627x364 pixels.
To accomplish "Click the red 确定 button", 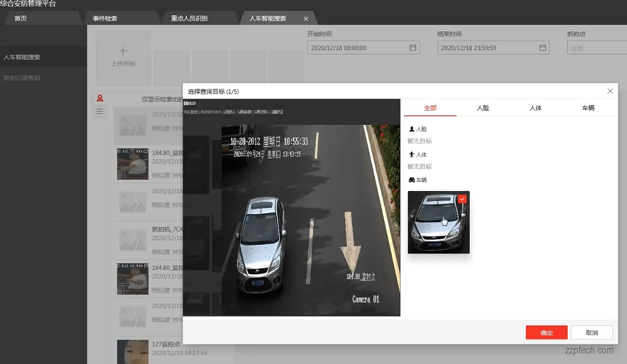I will [x=547, y=333].
